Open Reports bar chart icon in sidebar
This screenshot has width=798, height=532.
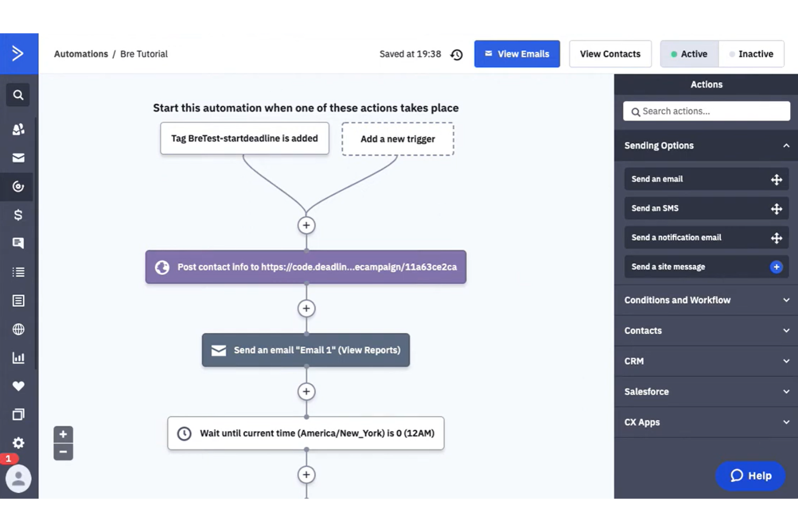tap(18, 358)
